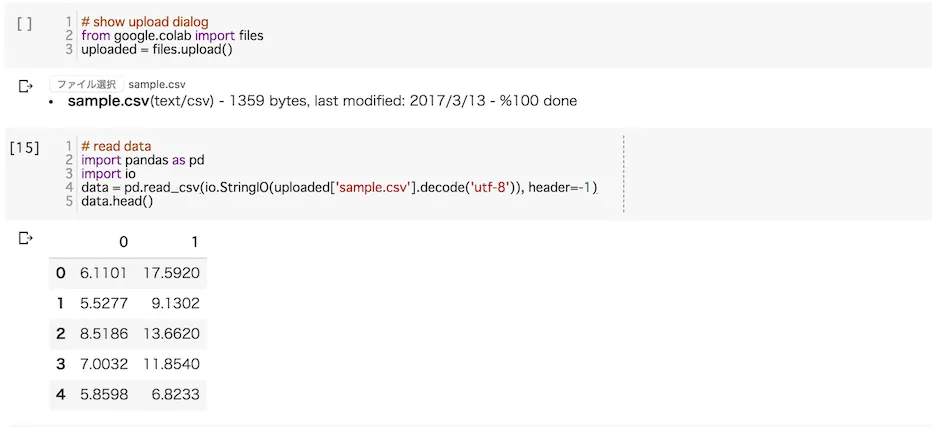Click the table row with 8.5186

pyautogui.click(x=128, y=334)
